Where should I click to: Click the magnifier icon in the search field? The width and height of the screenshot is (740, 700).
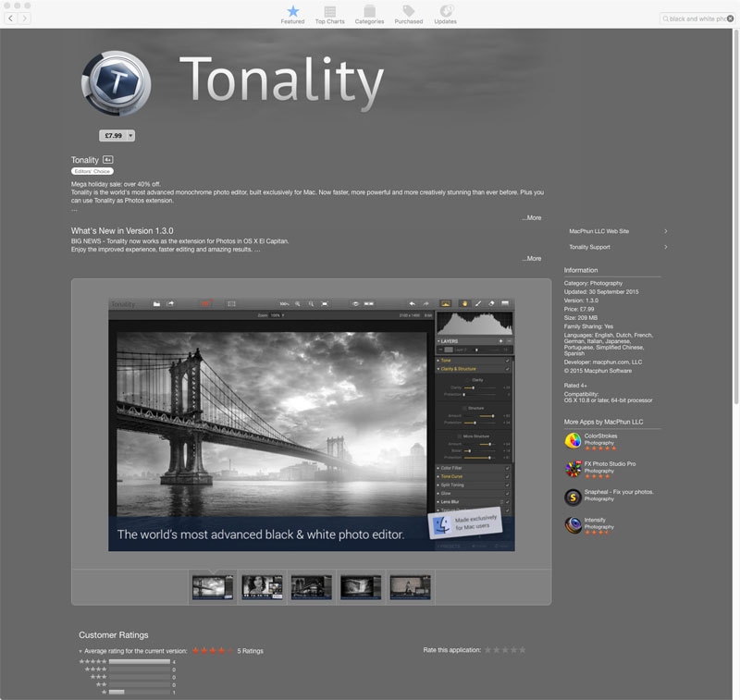pos(665,18)
